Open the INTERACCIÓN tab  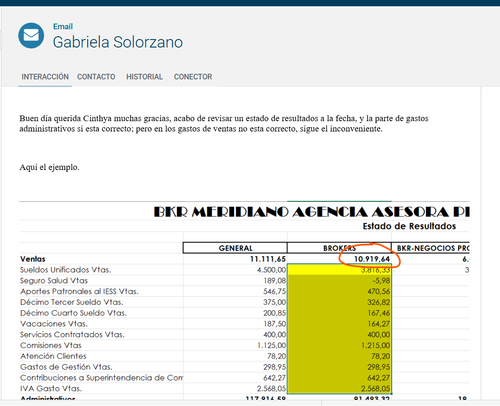45,77
